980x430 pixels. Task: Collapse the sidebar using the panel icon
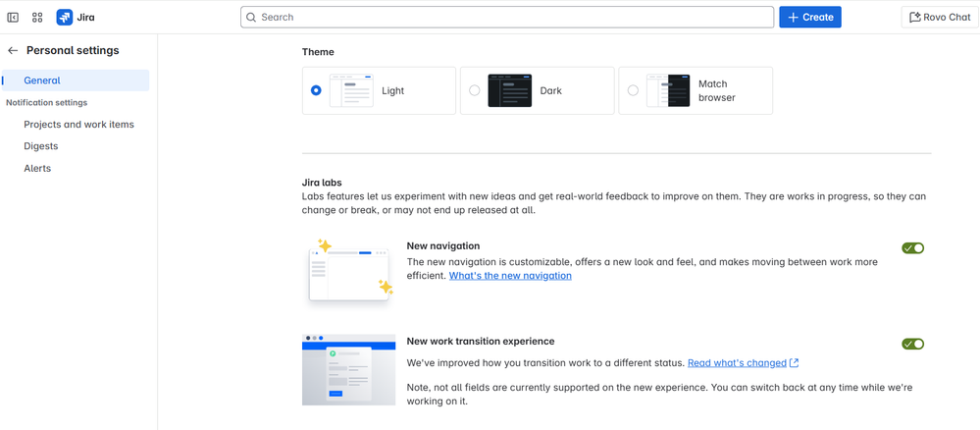pyautogui.click(x=13, y=18)
